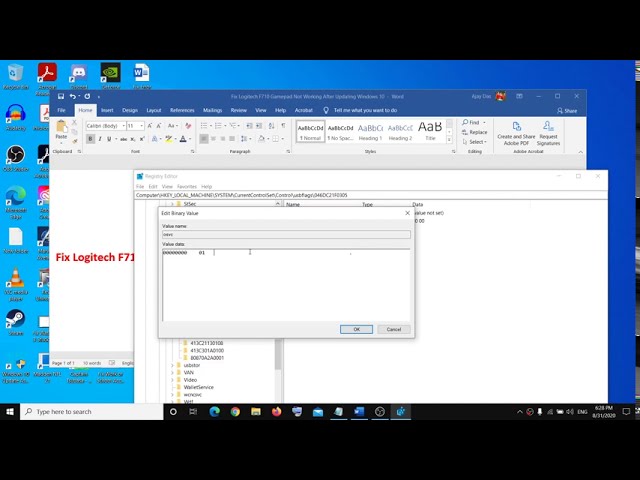The height and width of the screenshot is (480, 640).
Task: Open the text highlight color yellow swatch
Action: point(169,139)
